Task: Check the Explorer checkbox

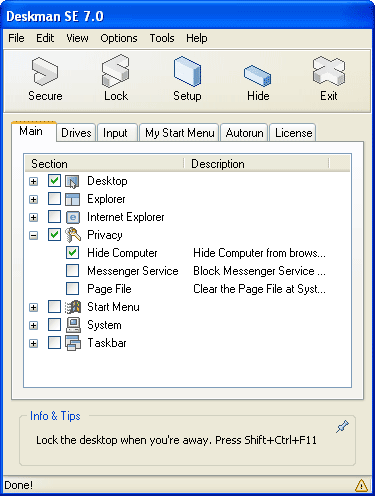Action: (x=54, y=199)
